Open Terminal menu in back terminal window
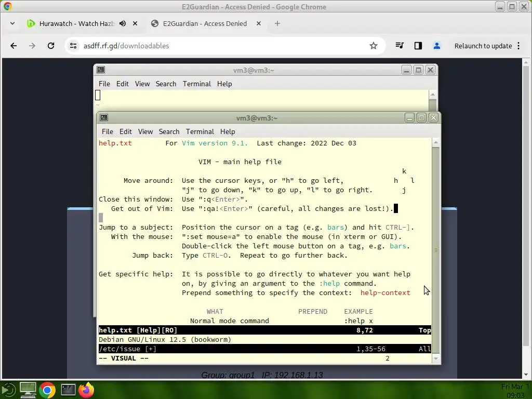The image size is (532, 399). pos(197,84)
